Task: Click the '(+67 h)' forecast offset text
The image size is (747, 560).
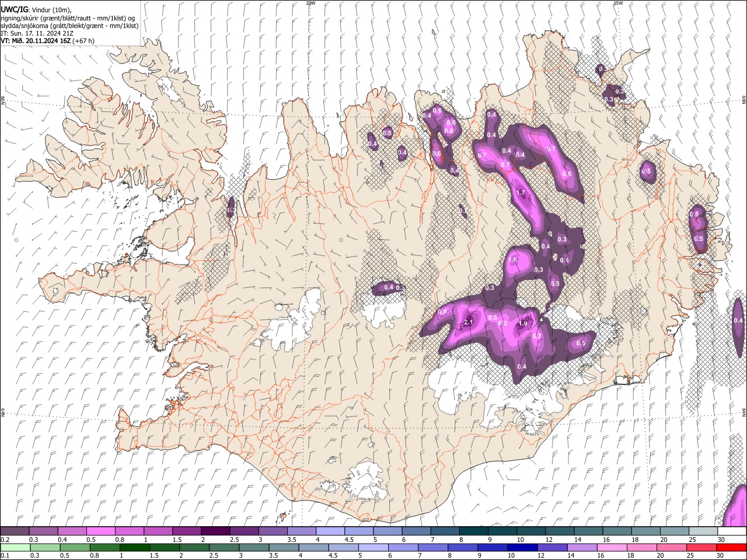Action: (x=83, y=41)
